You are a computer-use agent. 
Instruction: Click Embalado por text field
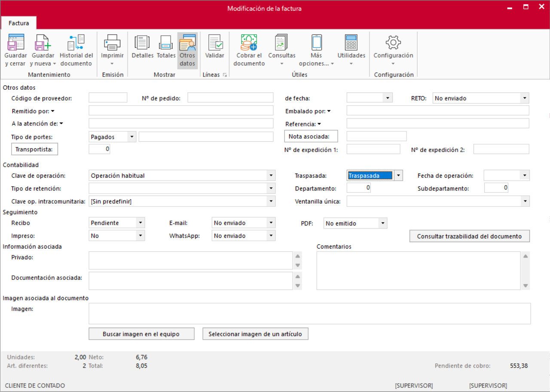(x=438, y=111)
